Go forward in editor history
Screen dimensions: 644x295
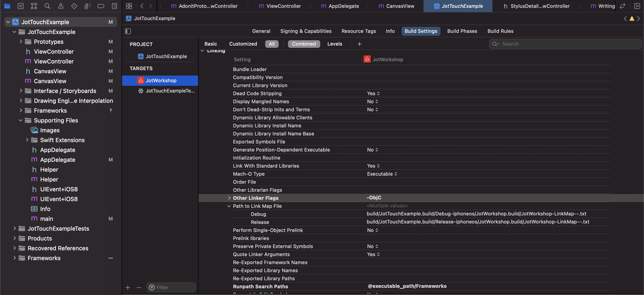tap(150, 6)
